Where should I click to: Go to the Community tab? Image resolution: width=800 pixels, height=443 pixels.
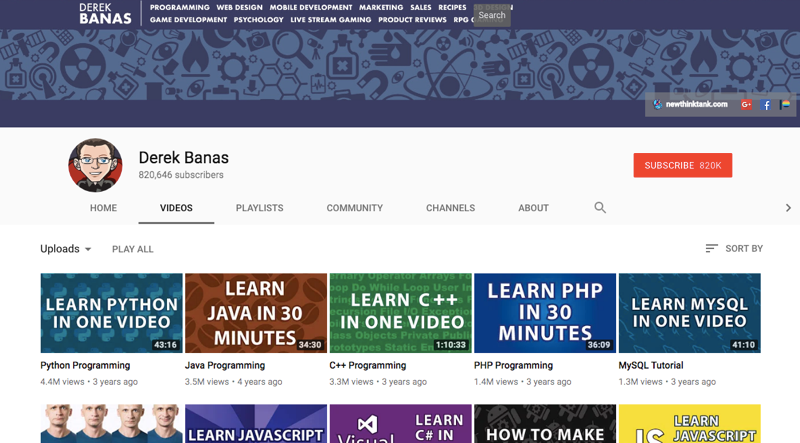(355, 208)
